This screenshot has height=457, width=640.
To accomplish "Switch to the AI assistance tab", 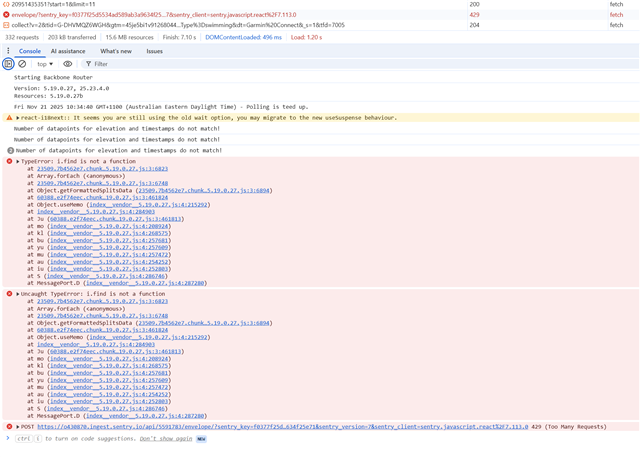I will (x=68, y=50).
